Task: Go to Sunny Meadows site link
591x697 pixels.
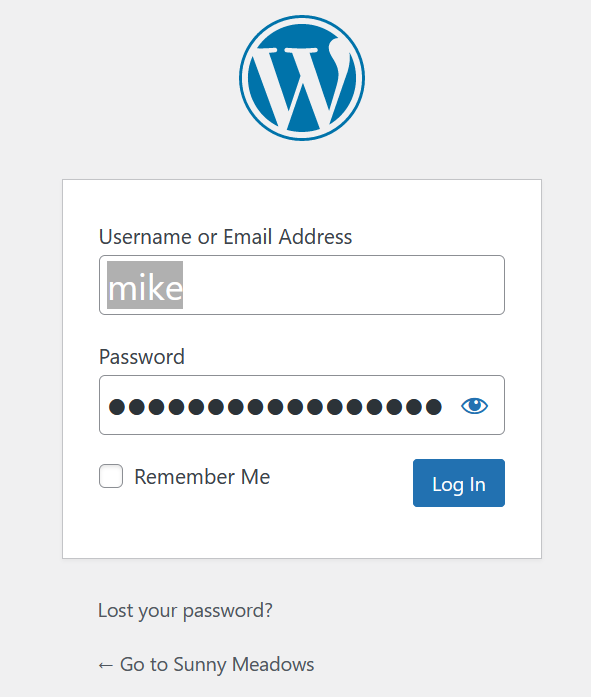Action: (206, 665)
